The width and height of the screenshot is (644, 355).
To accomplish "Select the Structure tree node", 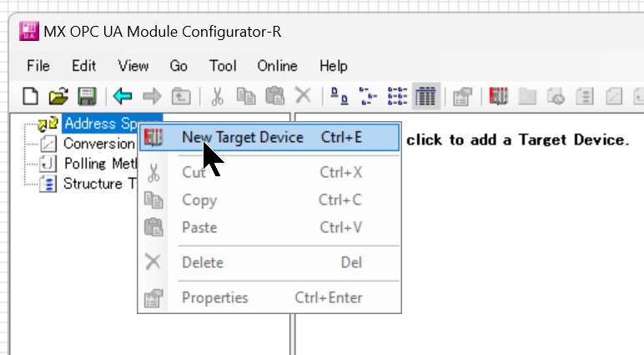I will coord(99,184).
